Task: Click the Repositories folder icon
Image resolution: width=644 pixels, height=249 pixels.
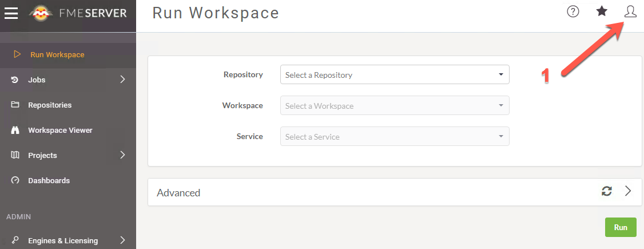Action: click(x=16, y=105)
